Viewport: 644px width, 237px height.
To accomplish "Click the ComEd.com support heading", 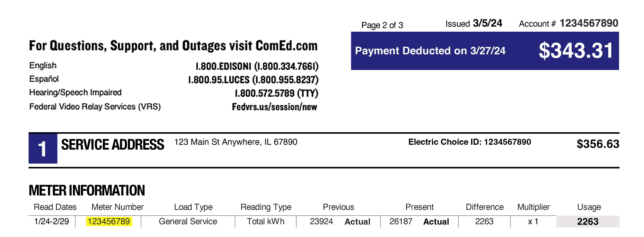I will 173,46.
